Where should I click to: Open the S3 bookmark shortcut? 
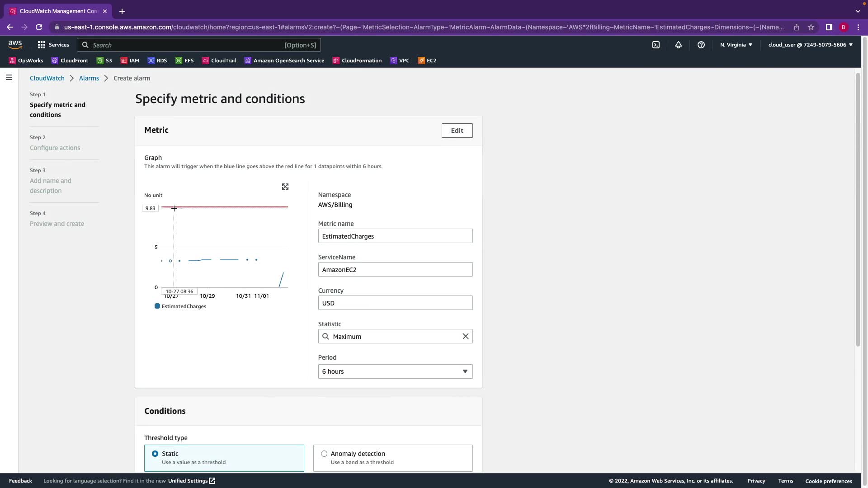(x=104, y=61)
